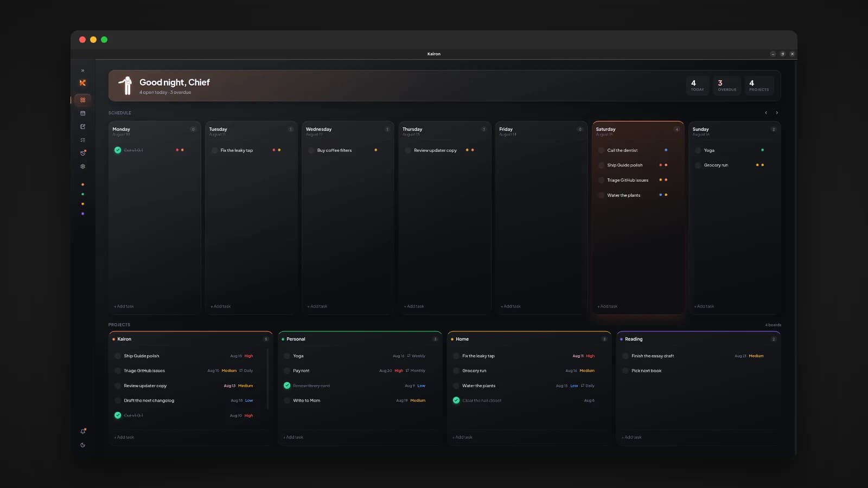Click the Overdue counter showing 3
This screenshot has width=868, height=488.
point(727,86)
